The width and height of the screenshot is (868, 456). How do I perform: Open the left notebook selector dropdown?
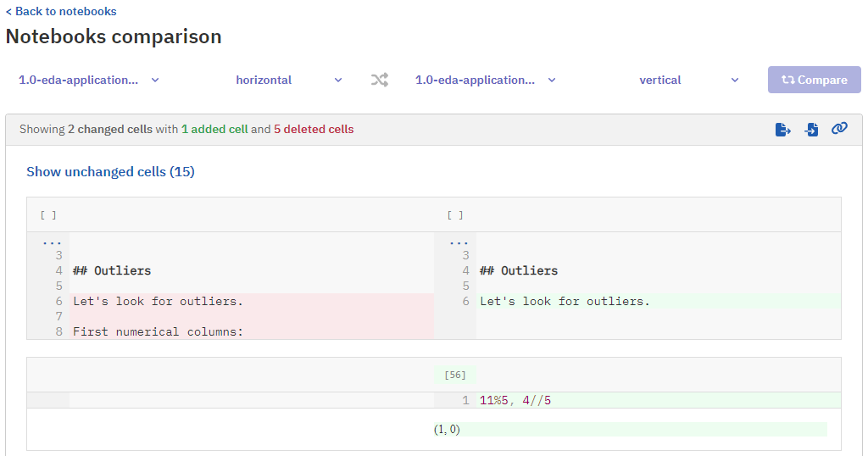89,81
